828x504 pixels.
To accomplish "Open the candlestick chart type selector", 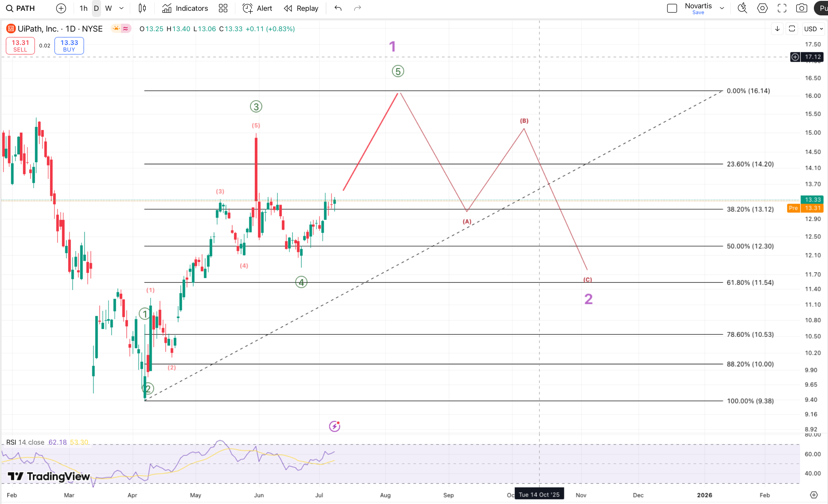I will (x=142, y=8).
